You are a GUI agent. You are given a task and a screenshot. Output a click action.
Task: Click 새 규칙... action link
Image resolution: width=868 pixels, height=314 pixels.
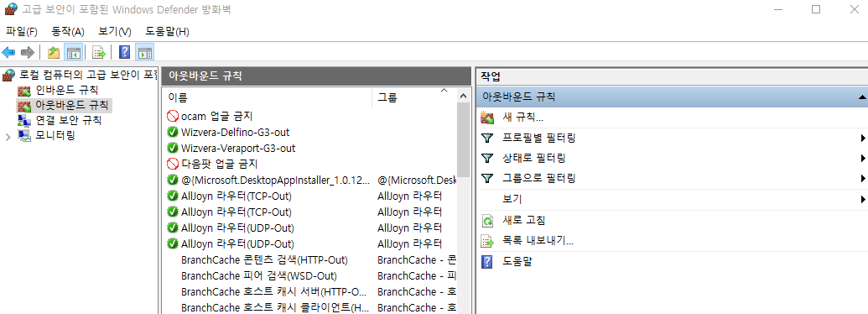(x=522, y=118)
